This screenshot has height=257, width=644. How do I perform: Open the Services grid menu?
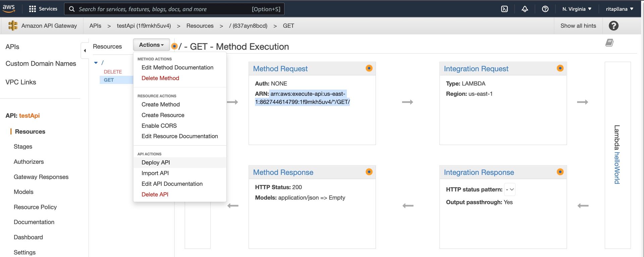point(32,9)
